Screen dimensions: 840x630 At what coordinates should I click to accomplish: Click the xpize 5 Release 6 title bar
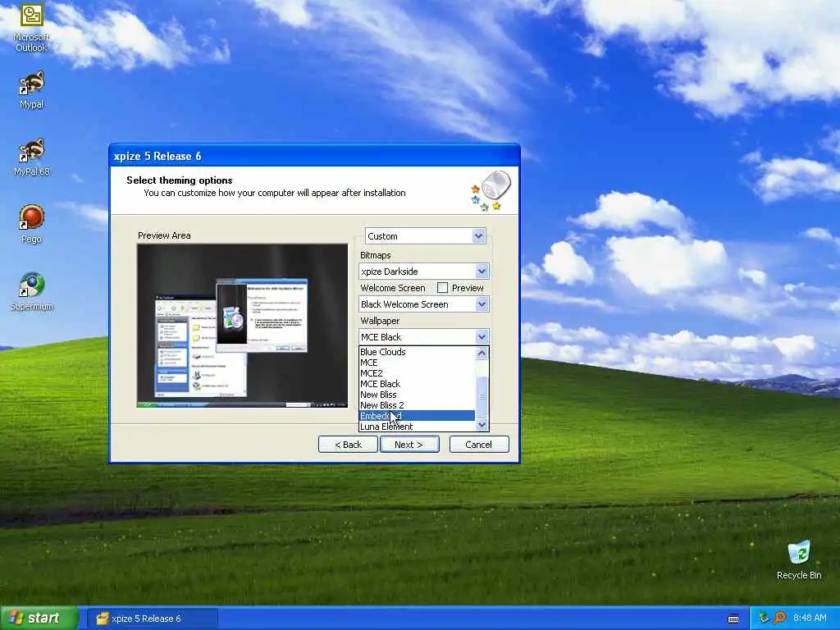[x=314, y=156]
